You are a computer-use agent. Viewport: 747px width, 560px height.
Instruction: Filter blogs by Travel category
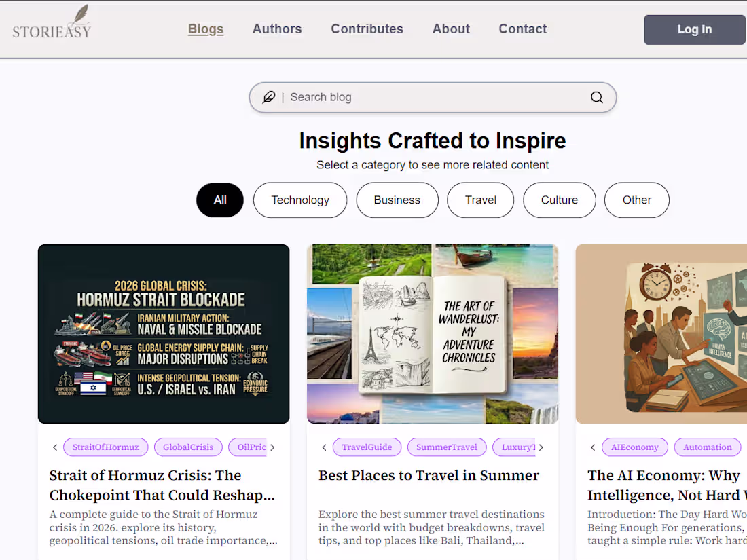[480, 200]
